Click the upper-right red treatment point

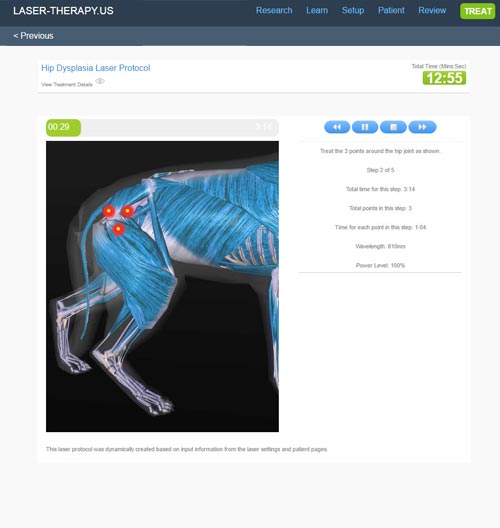click(128, 211)
